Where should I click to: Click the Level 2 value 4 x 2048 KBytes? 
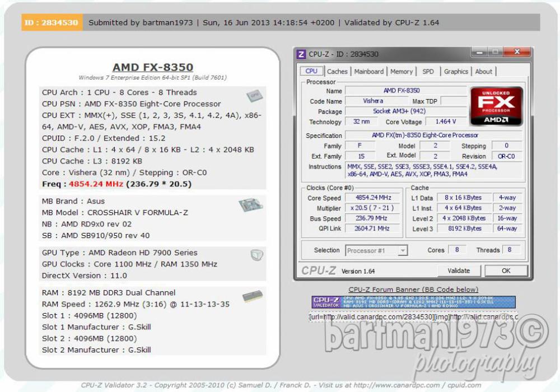[464, 218]
